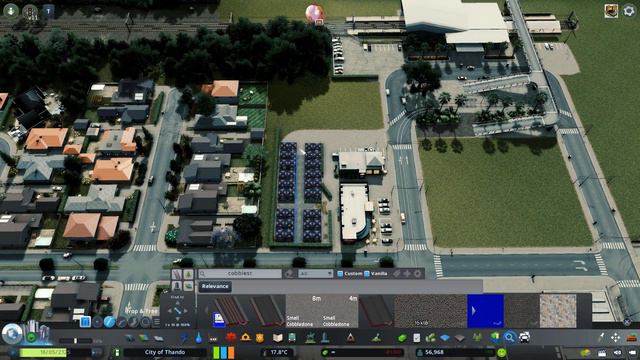
Task: Select the picker dropper tool icon
Action: click(x=601, y=337)
